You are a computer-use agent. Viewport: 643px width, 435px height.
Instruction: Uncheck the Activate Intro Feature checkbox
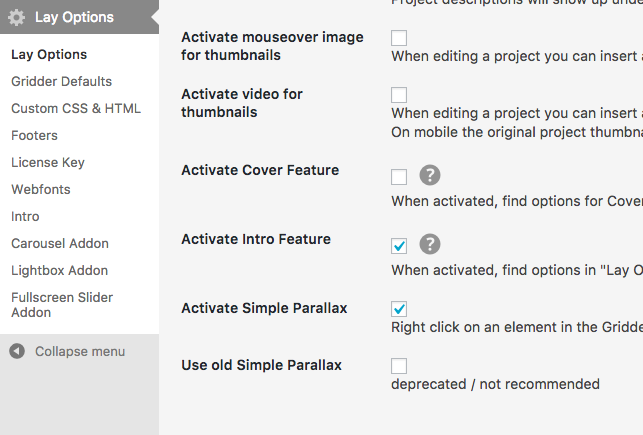(x=399, y=246)
